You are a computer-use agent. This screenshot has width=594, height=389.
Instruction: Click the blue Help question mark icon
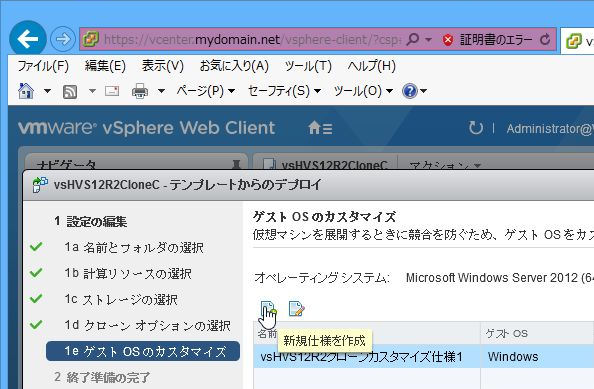tap(410, 91)
